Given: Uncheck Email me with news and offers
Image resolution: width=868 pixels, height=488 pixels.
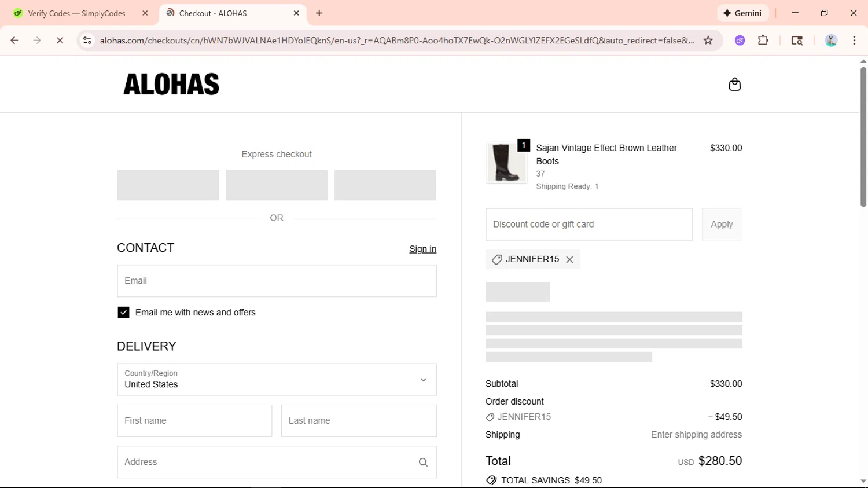Looking at the screenshot, I should coord(123,313).
